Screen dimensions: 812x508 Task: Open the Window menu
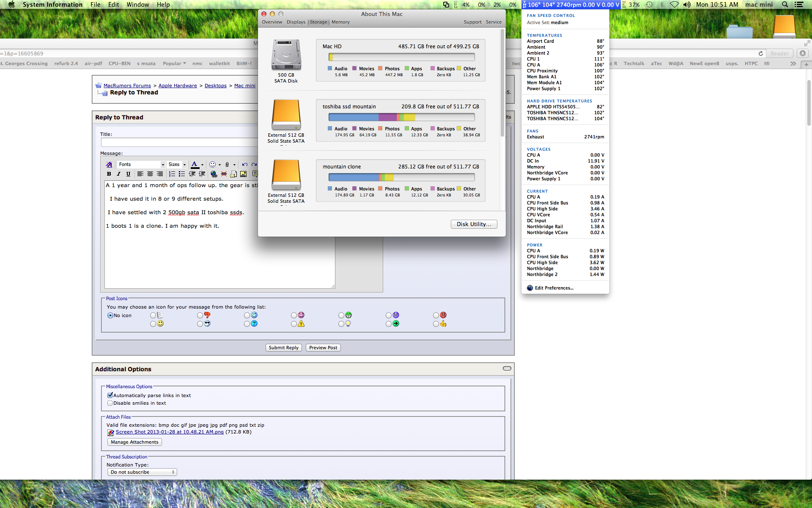(x=137, y=5)
